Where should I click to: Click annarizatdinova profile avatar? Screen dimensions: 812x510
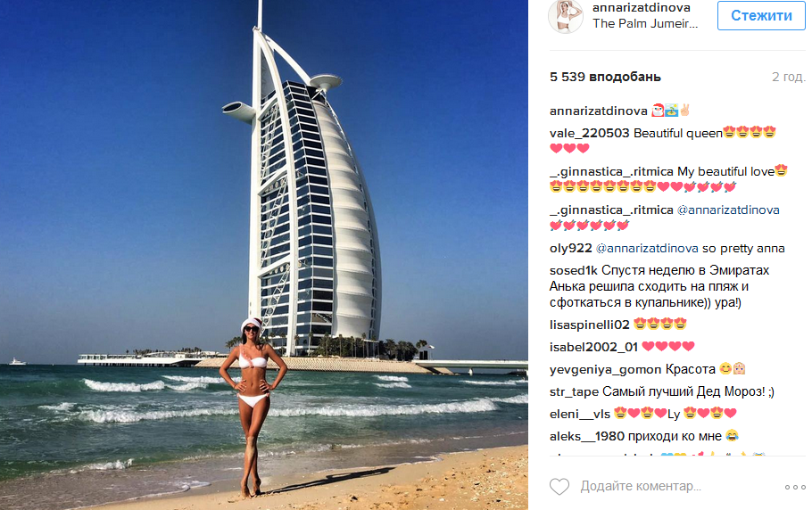pos(566,16)
